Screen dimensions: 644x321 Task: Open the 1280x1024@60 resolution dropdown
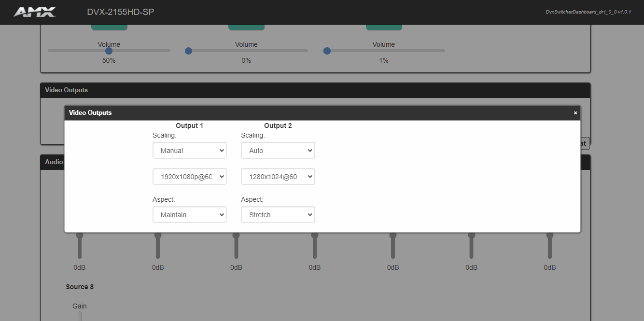pyautogui.click(x=278, y=176)
